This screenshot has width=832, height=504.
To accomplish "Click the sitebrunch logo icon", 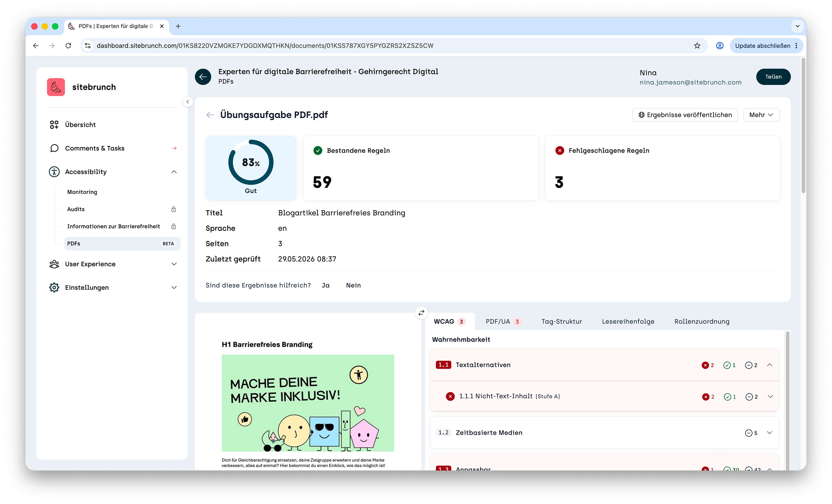I will (x=56, y=87).
